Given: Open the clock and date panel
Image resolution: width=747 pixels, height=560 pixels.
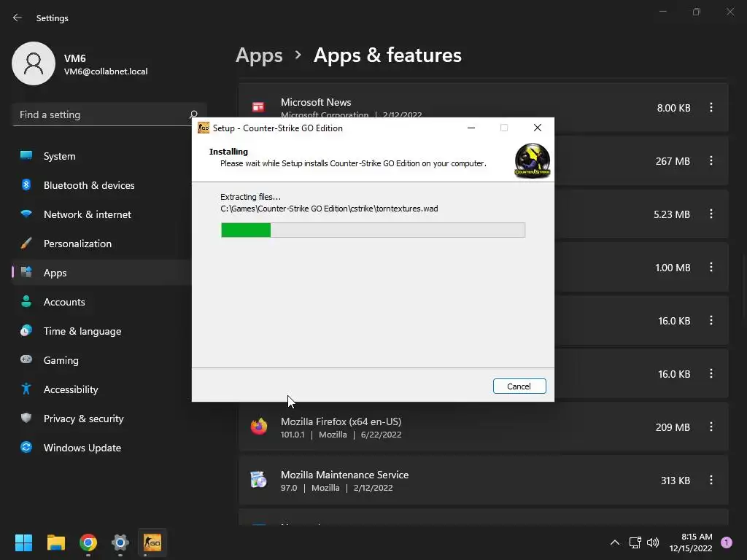Looking at the screenshot, I should [x=690, y=542].
